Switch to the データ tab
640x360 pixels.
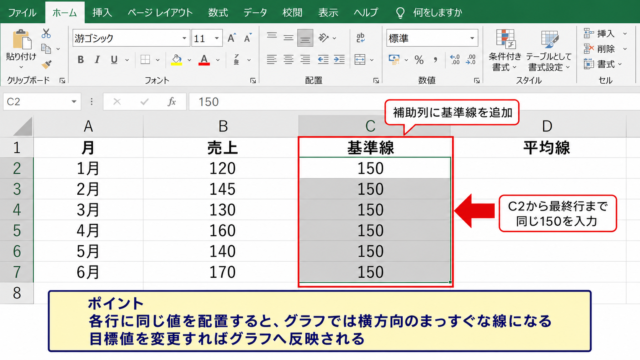pyautogui.click(x=255, y=13)
